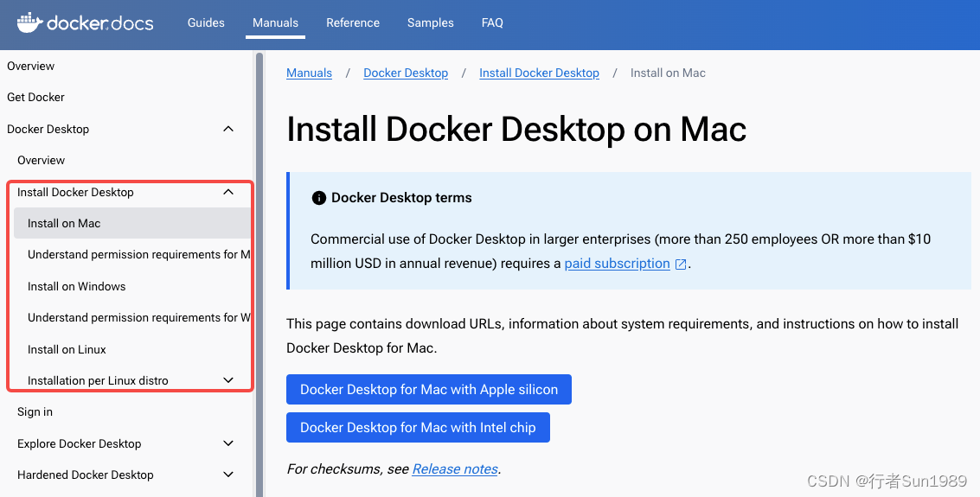Download Docker Desktop for Mac with Intel chip
Screen dimensions: 980x497
(x=418, y=428)
